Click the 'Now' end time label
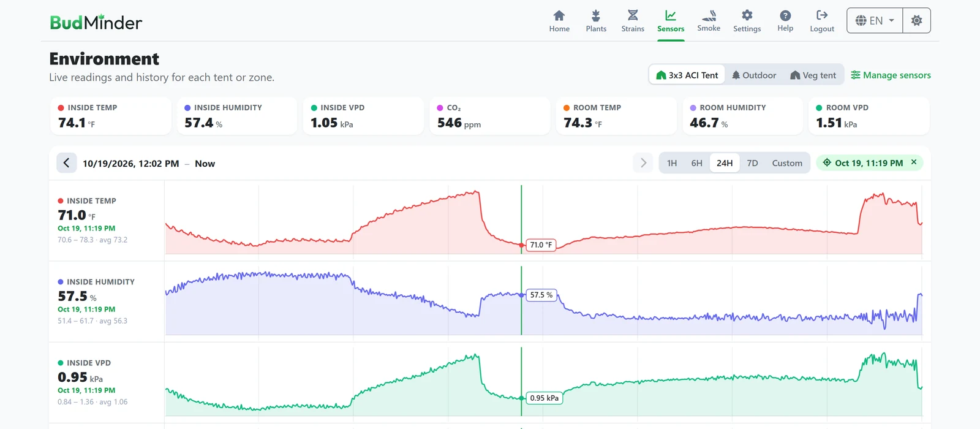980x429 pixels. pyautogui.click(x=205, y=164)
